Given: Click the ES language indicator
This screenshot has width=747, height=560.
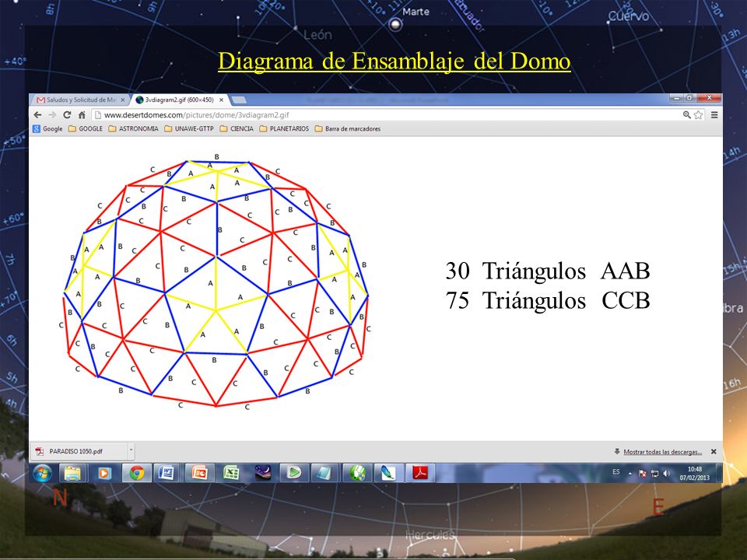Looking at the screenshot, I should click(616, 472).
